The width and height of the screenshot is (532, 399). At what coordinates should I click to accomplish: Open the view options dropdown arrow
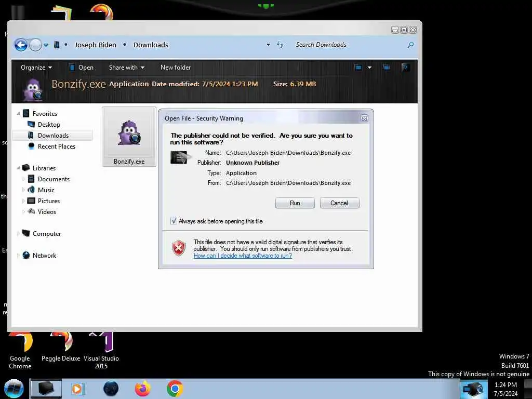tap(369, 68)
